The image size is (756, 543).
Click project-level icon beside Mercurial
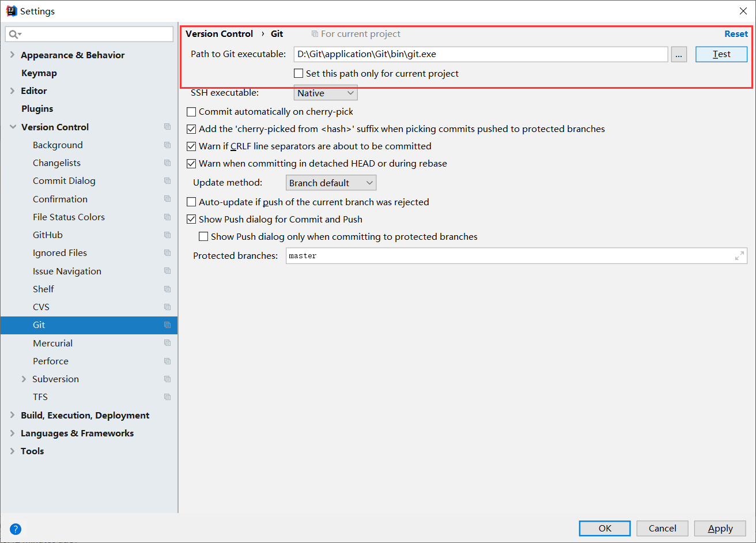[167, 343]
